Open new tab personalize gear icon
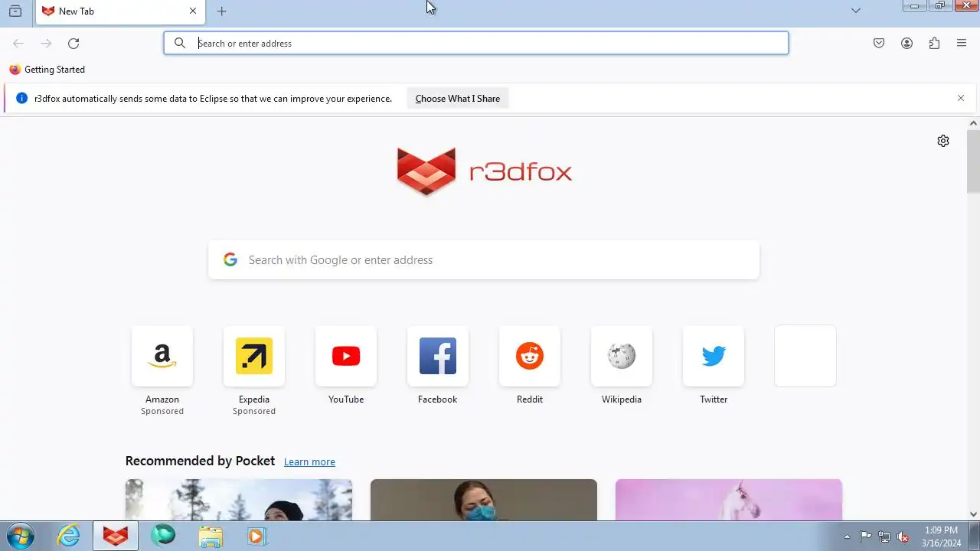The height and width of the screenshot is (551, 980). [x=943, y=141]
